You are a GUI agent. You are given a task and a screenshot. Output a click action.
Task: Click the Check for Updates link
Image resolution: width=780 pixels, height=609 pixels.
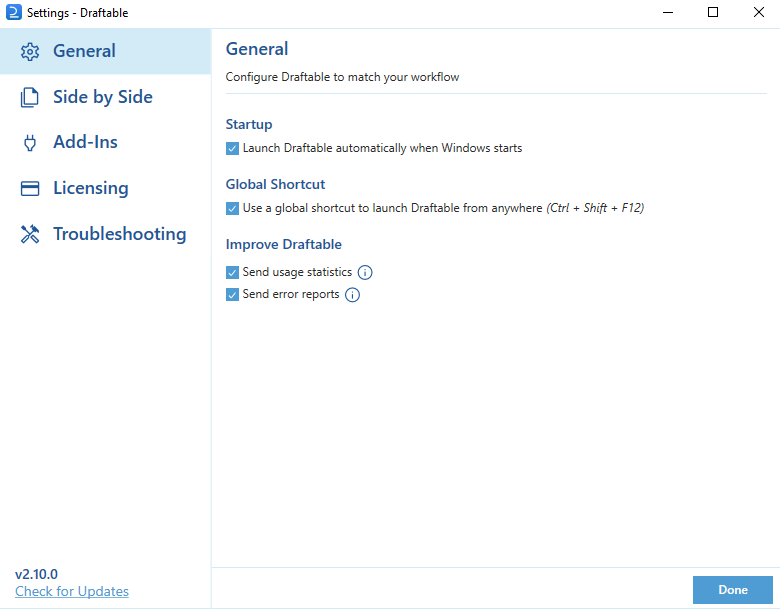[x=72, y=591]
